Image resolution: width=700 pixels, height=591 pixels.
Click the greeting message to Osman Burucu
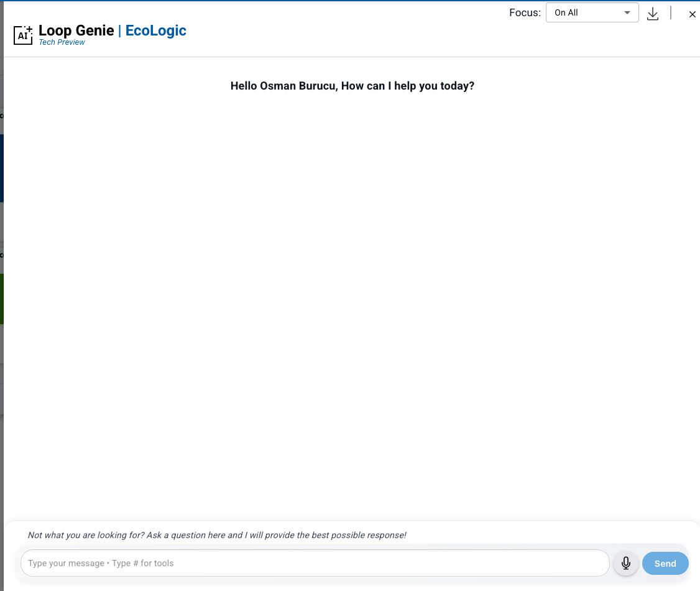coord(352,85)
